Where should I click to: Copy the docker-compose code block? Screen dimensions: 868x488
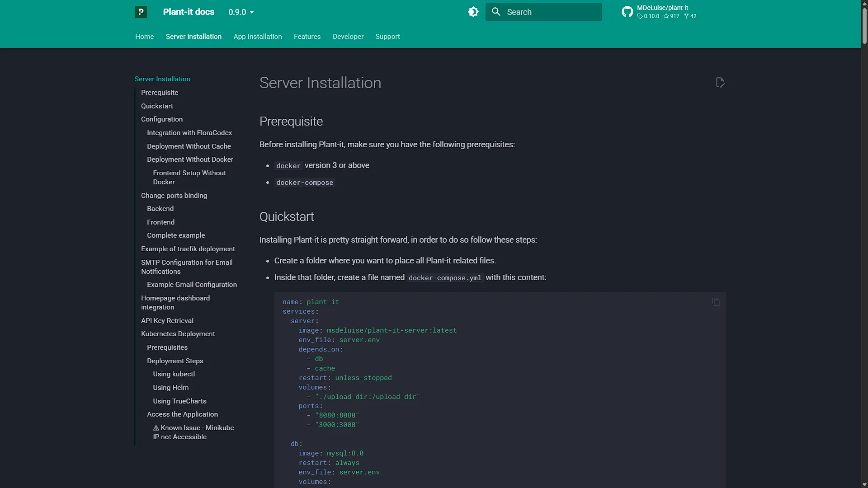[716, 302]
